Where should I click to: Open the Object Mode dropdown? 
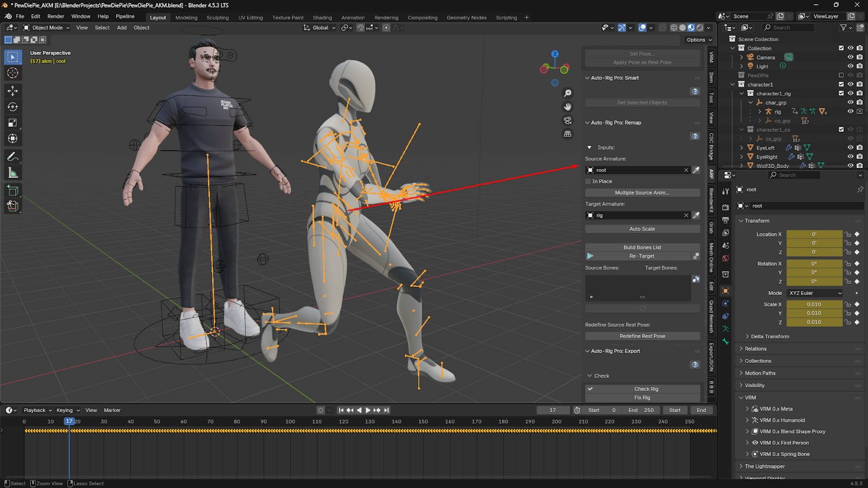point(47,28)
